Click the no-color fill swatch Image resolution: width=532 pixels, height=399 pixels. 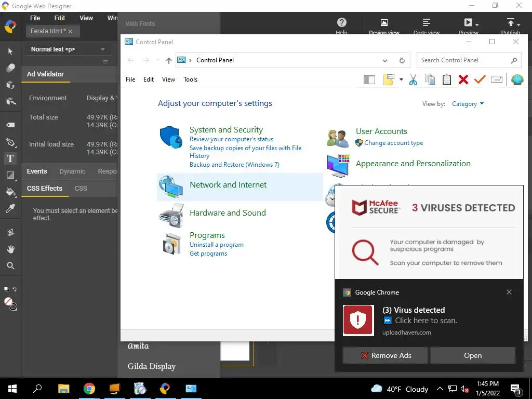point(8,302)
